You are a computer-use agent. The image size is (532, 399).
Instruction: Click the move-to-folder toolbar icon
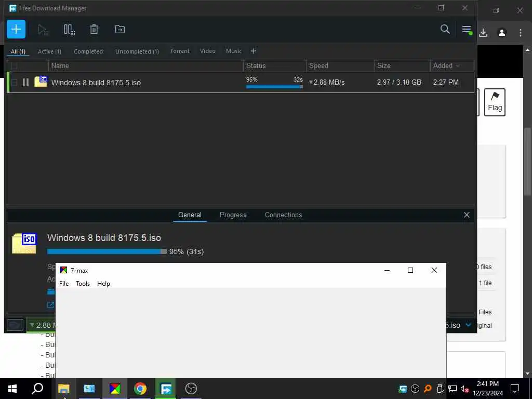point(120,30)
